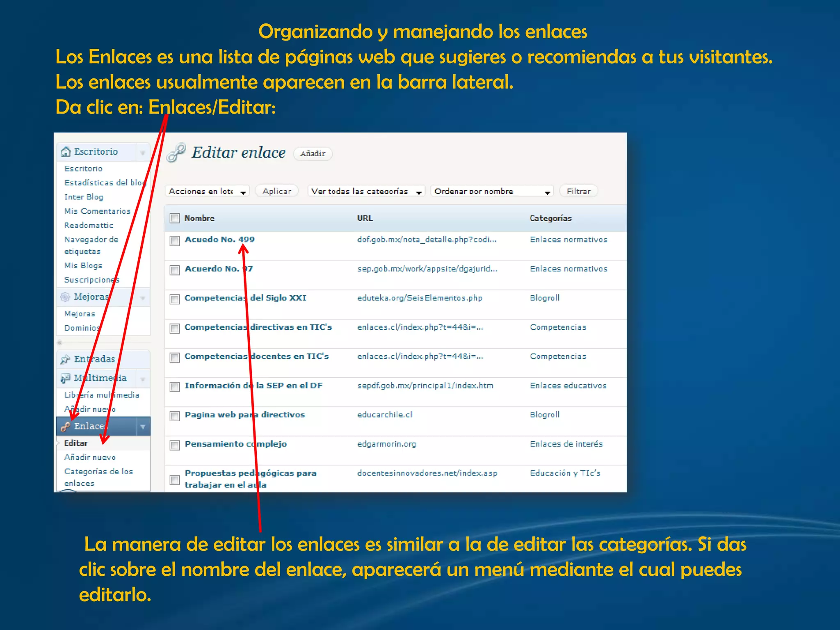Click the dof.gob.mx URL
This screenshot has height=630, width=840.
click(427, 240)
